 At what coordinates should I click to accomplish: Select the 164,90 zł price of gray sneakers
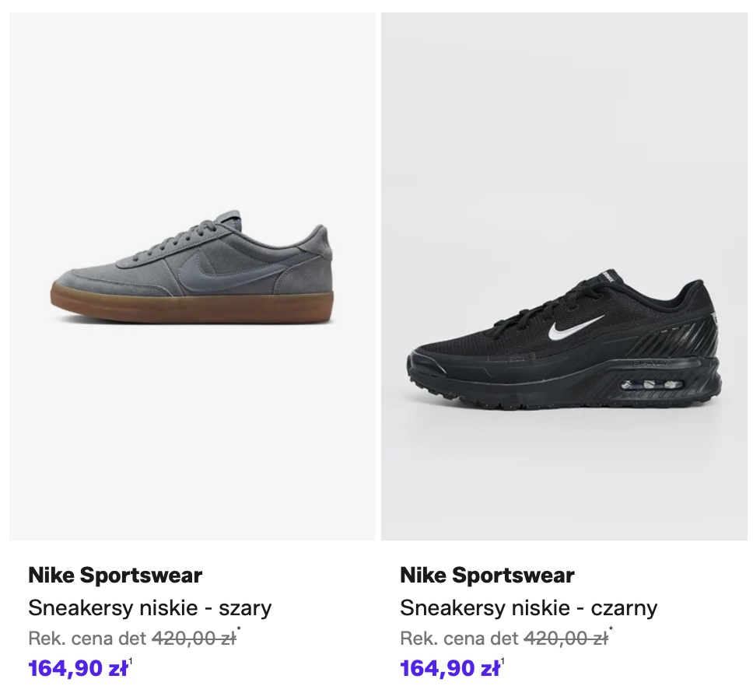pos(78,668)
